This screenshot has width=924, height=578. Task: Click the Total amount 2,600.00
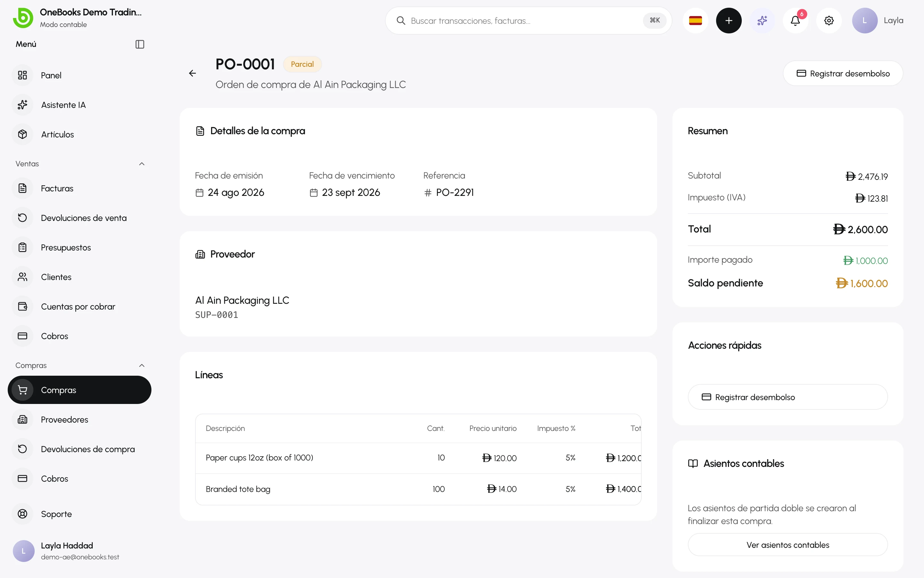pyautogui.click(x=860, y=229)
